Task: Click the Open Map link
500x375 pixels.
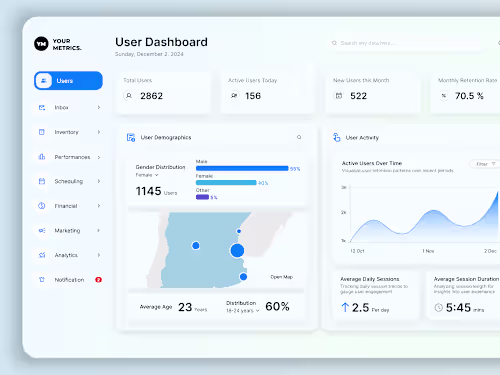Action: pyautogui.click(x=282, y=277)
